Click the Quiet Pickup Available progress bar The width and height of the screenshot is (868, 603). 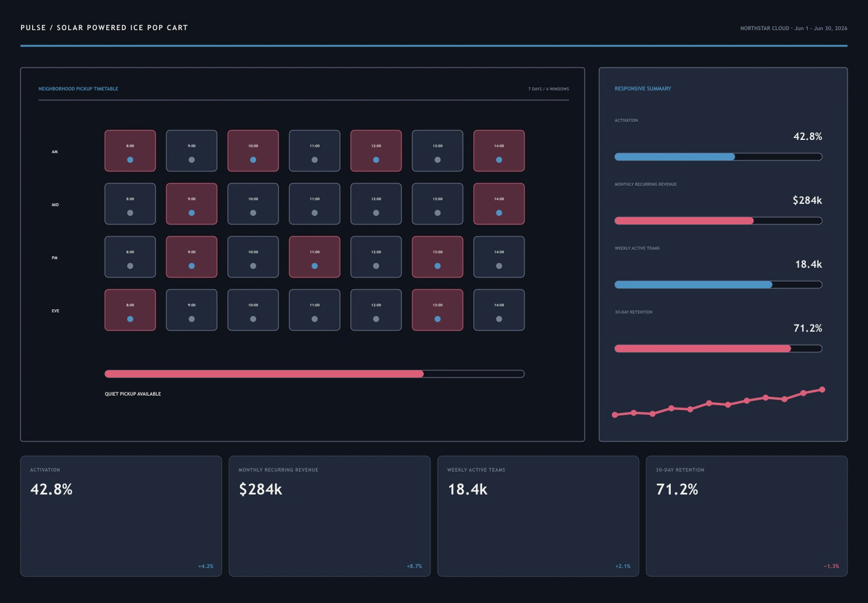315,374
